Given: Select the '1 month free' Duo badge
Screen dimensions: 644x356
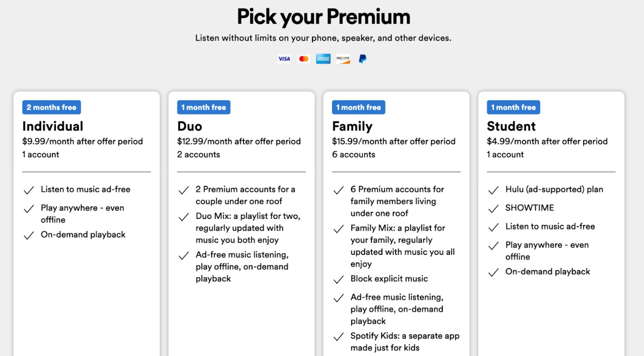Looking at the screenshot, I should pyautogui.click(x=204, y=107).
